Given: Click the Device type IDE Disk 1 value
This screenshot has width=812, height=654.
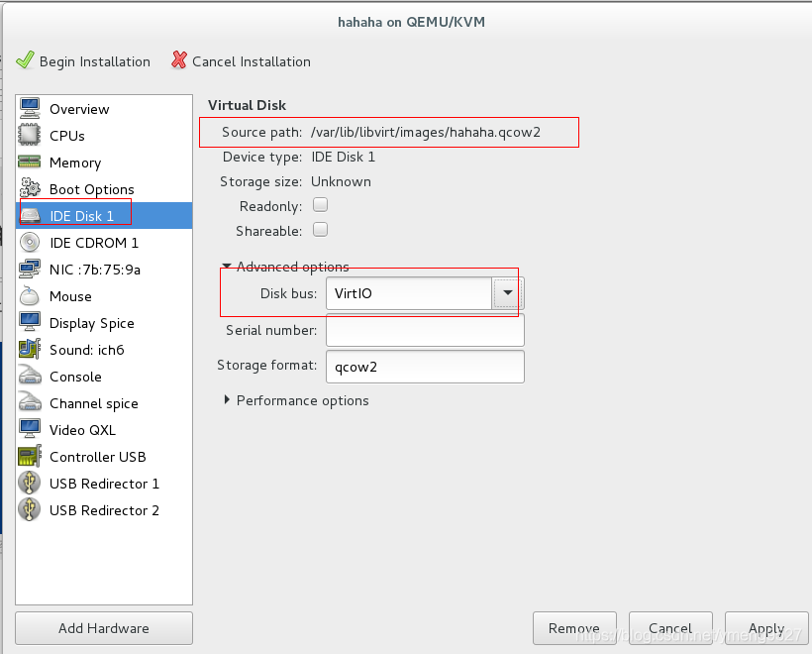Looking at the screenshot, I should coord(343,157).
